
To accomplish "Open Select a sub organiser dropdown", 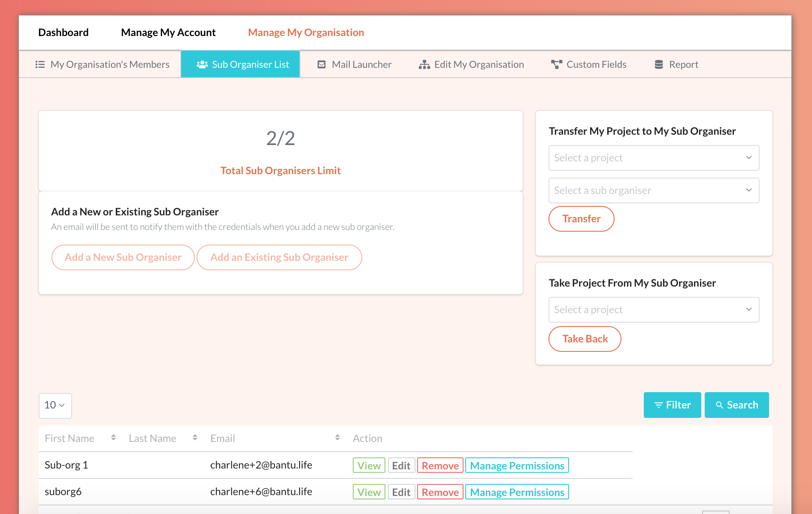I will [x=654, y=190].
